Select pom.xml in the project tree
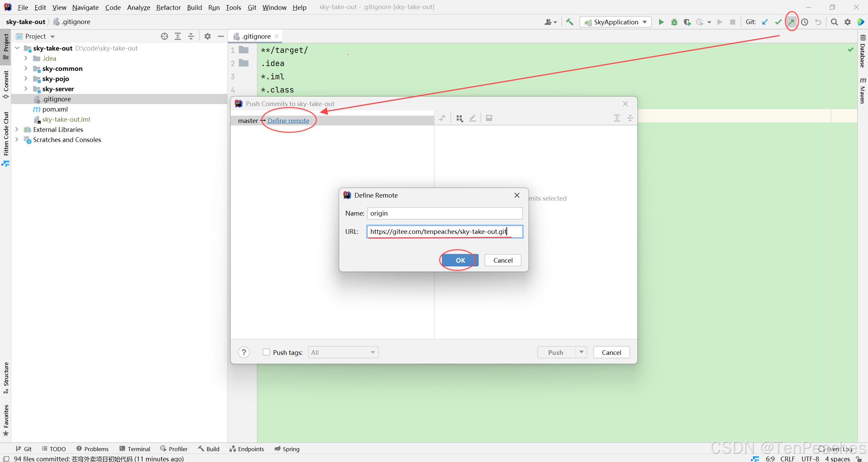Image resolution: width=868 pixels, height=462 pixels. coord(55,109)
